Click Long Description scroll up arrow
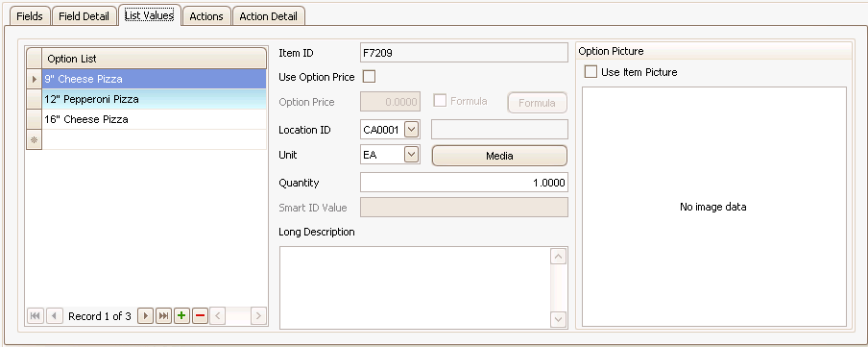Screen dimensions: 868x347 coord(559,257)
